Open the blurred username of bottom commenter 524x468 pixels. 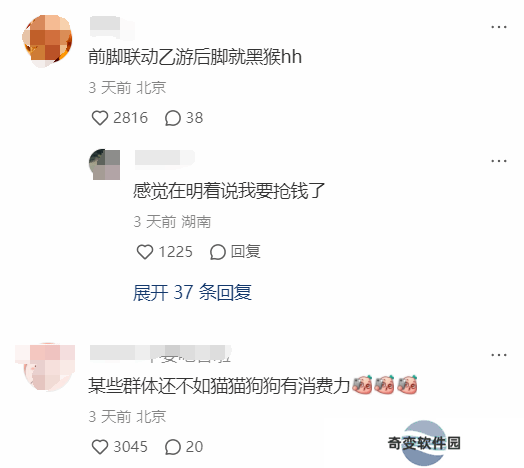[x=160, y=354]
